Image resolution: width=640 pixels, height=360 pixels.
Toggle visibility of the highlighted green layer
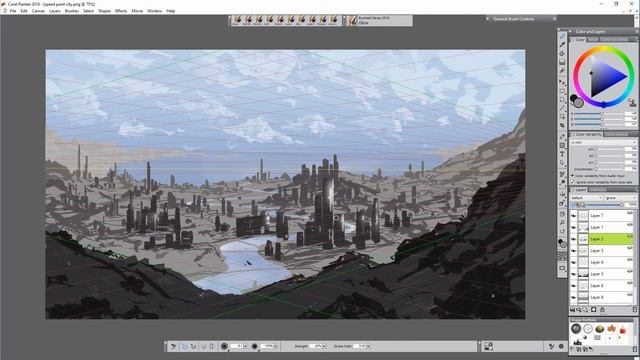coord(573,239)
